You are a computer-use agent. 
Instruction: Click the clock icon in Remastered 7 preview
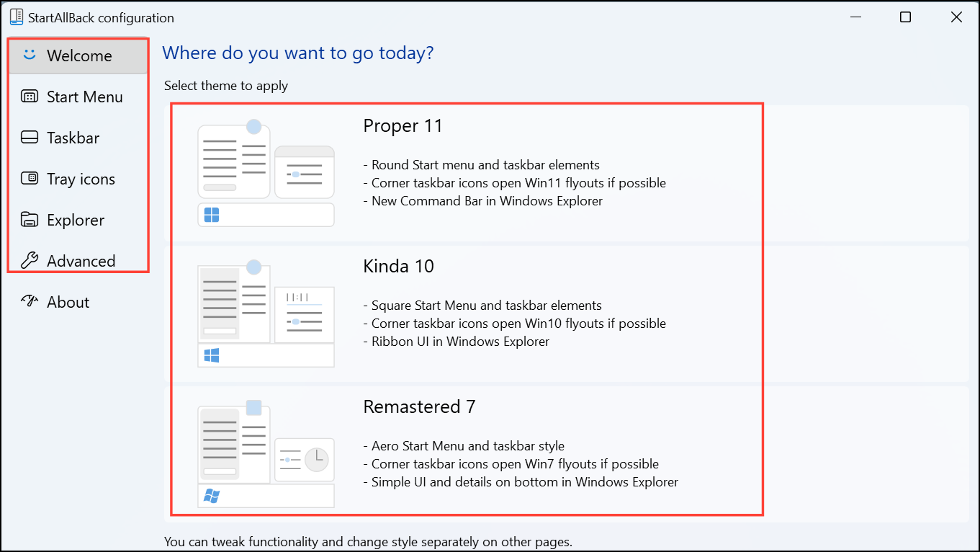(316, 460)
